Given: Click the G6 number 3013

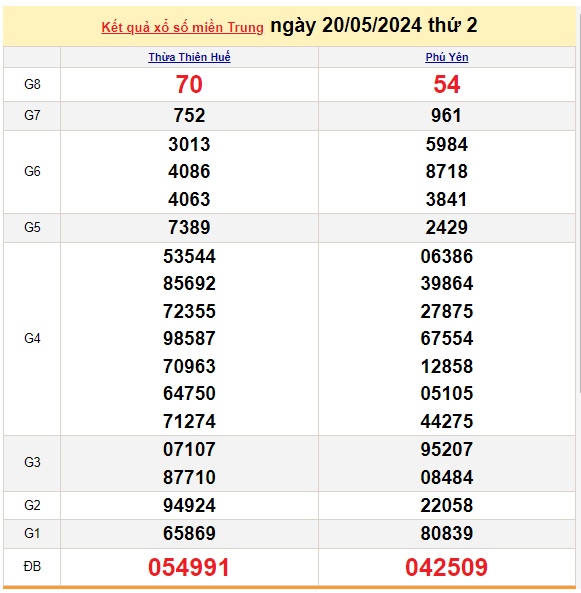Looking at the screenshot, I should tap(189, 144).
